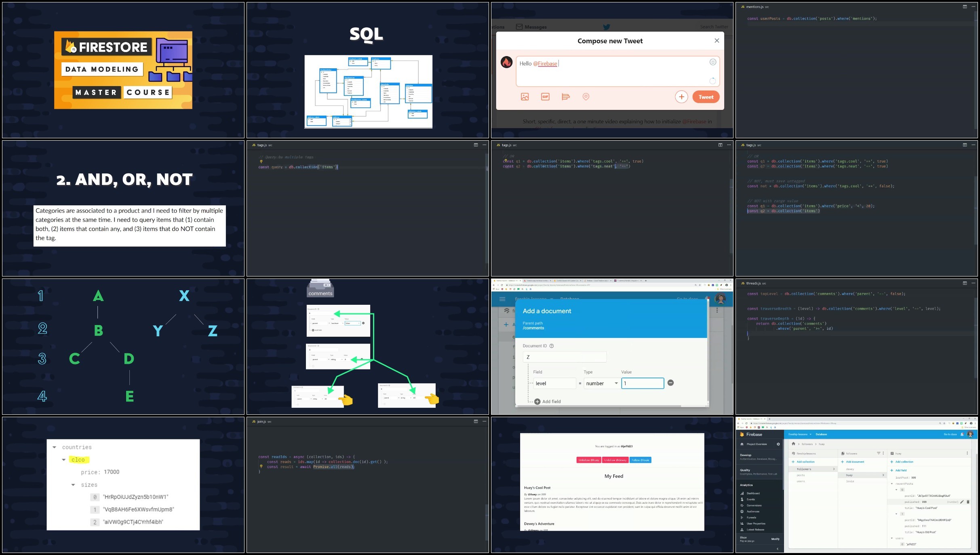Collapse the Firebase sidebar with chevron
This screenshot has height=555, width=980.
point(778,549)
